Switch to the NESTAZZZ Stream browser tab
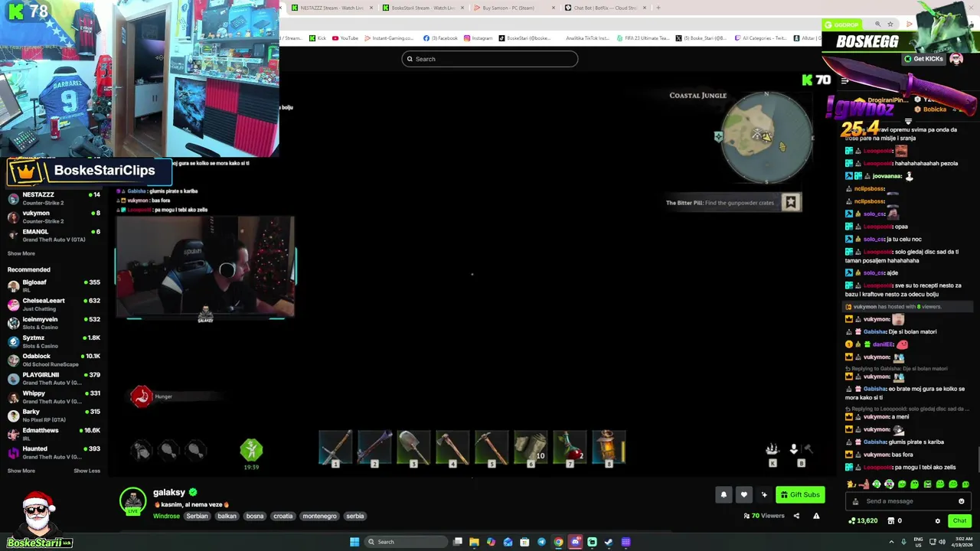 pos(332,8)
